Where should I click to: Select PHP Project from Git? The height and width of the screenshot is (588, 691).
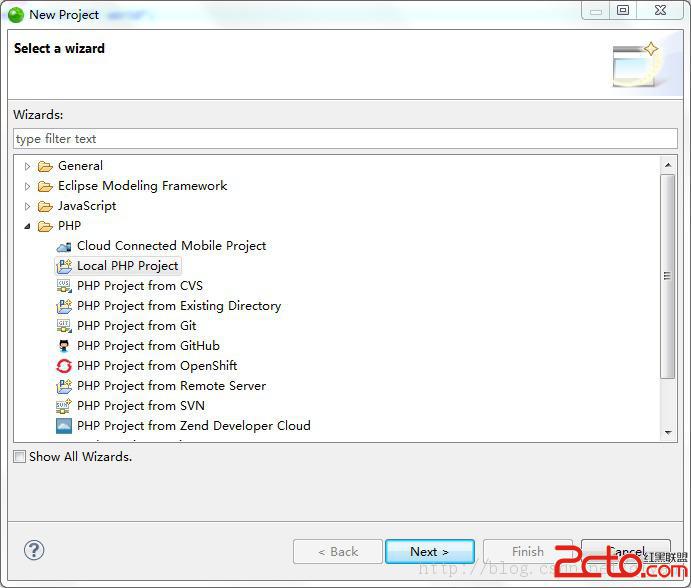137,326
